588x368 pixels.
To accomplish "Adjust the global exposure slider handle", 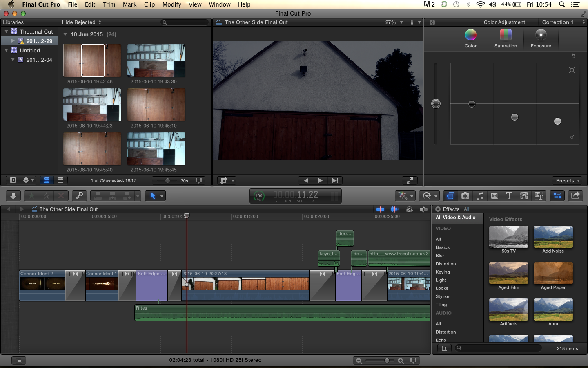I will tap(436, 103).
